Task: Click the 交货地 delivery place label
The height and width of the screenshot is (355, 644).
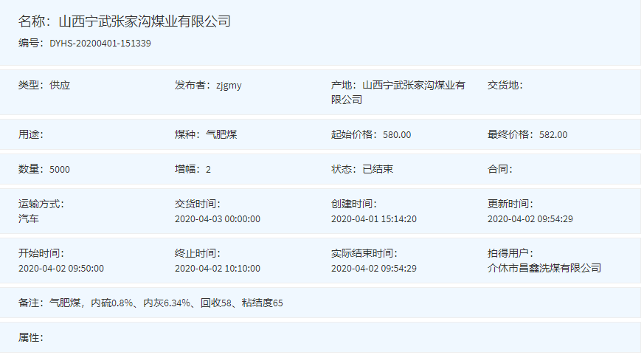Action: (505, 86)
